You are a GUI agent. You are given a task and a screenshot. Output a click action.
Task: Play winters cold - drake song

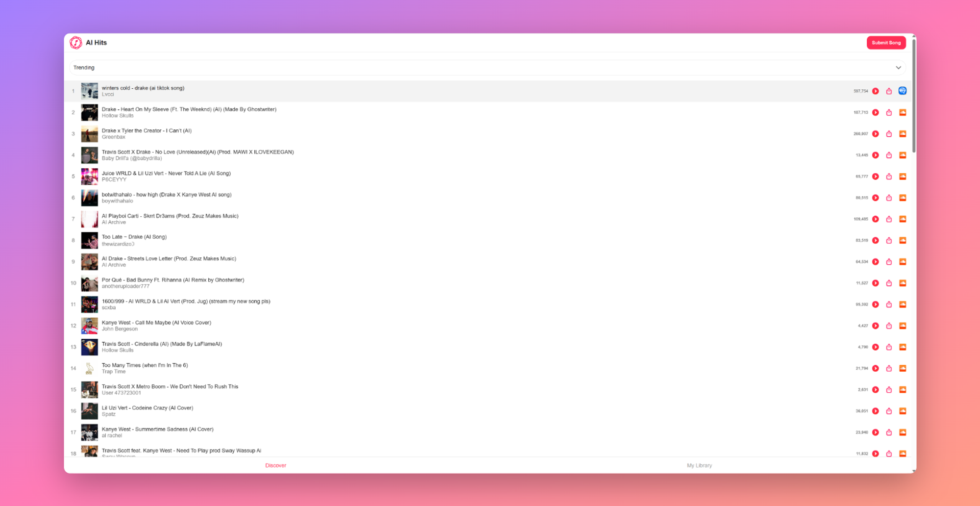click(876, 91)
